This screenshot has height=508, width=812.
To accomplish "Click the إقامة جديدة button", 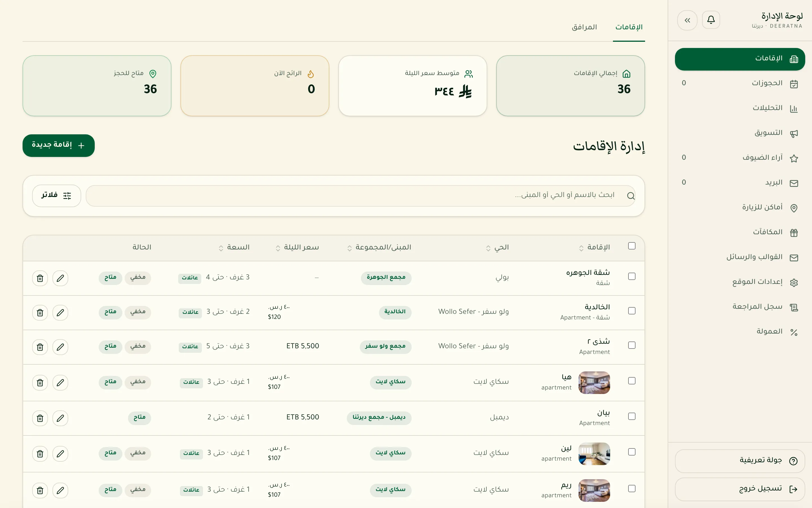I will pyautogui.click(x=58, y=145).
